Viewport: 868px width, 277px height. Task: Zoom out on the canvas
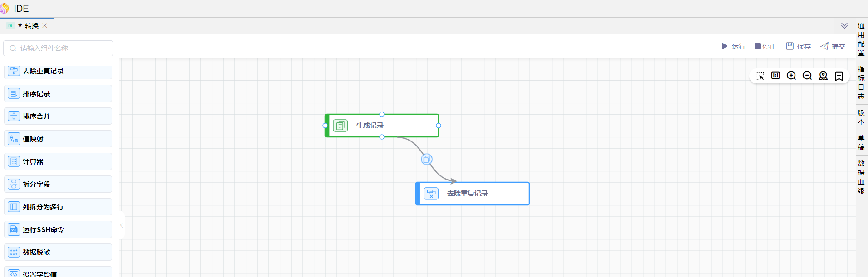pos(807,76)
